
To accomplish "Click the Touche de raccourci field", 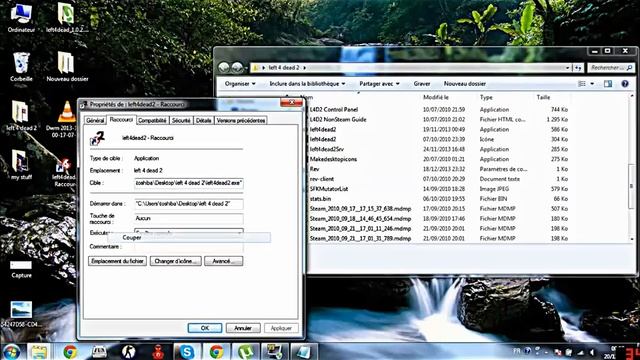I will pos(189,218).
